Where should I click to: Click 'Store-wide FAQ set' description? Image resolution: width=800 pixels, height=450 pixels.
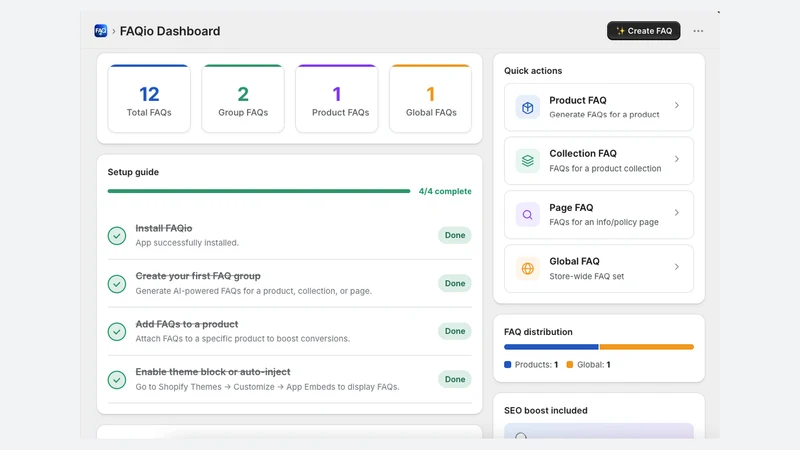587,276
